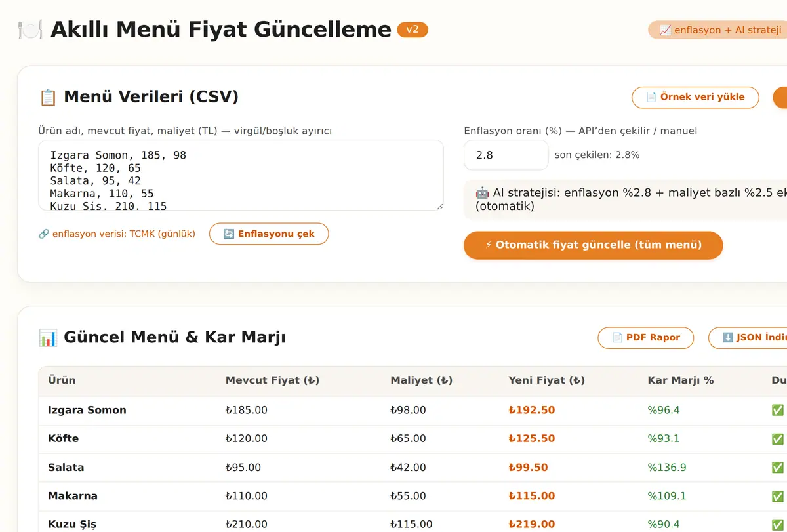Click the profit margin %109.1

coord(667,496)
